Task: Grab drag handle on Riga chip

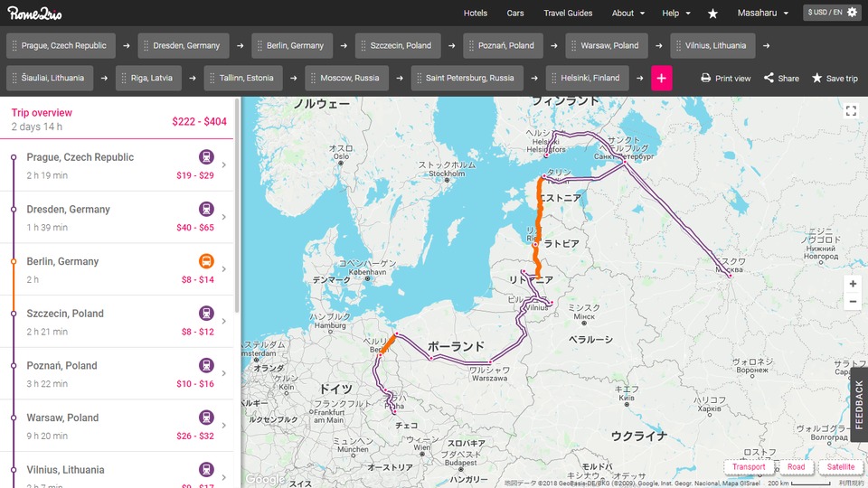Action: click(x=124, y=78)
